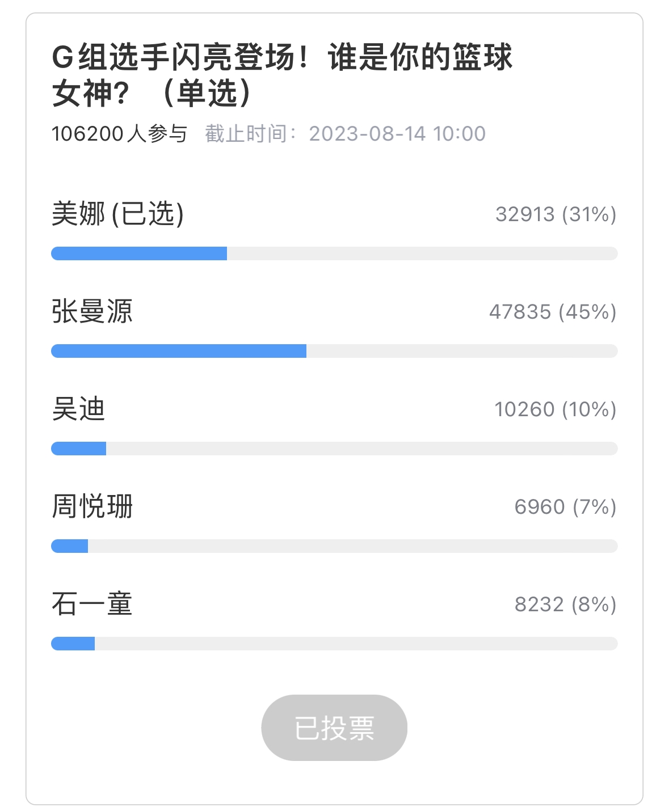The height and width of the screenshot is (812, 669).
Task: Click the 47835 (45%) vote count
Action: coord(553,312)
